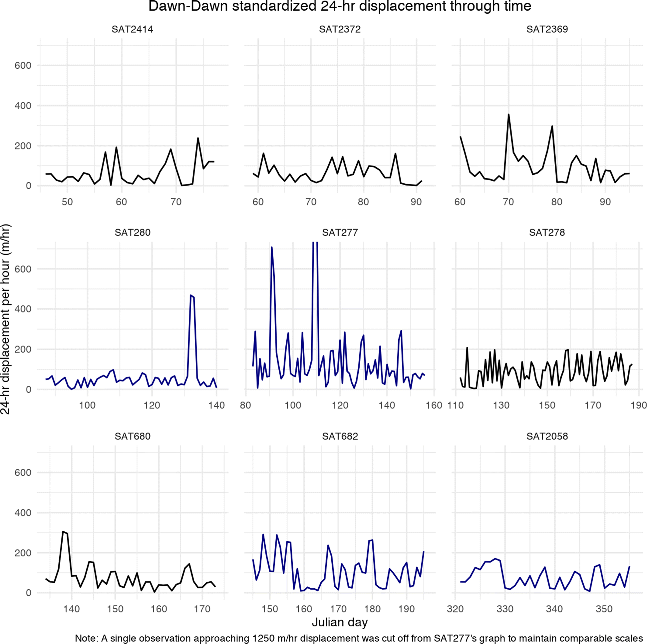Click x-axis tick '50' under SAT2414
The image size is (647, 644).
pyautogui.click(x=67, y=202)
